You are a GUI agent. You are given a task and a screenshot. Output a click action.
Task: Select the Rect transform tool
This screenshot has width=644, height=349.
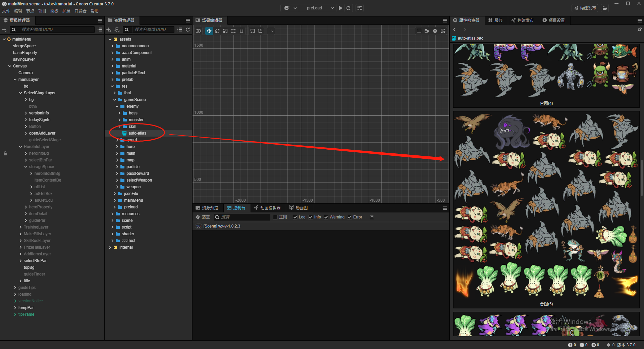pyautogui.click(x=233, y=31)
